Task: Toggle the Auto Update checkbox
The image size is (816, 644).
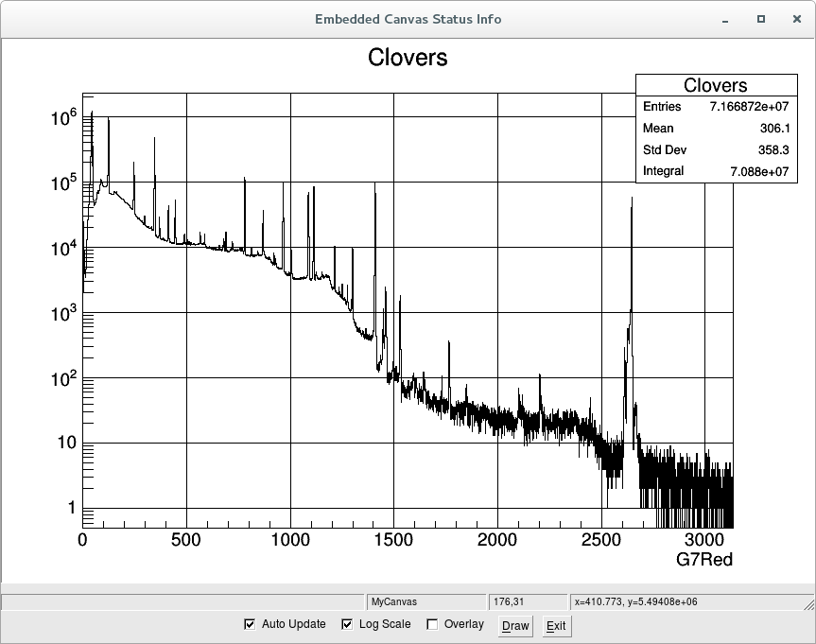Action: point(250,624)
